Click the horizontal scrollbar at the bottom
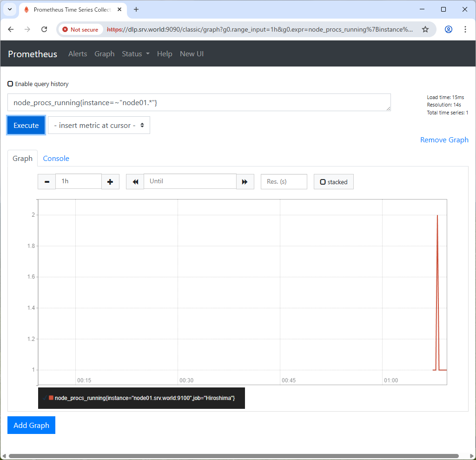The image size is (476, 460). 233,456
